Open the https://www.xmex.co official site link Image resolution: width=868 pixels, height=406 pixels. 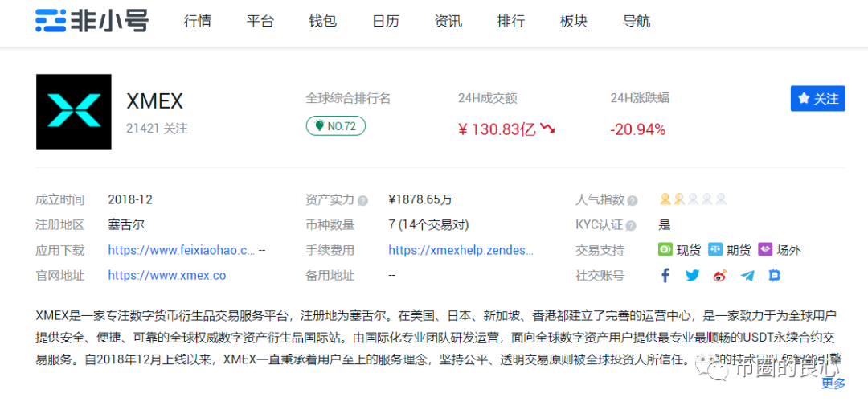[166, 275]
